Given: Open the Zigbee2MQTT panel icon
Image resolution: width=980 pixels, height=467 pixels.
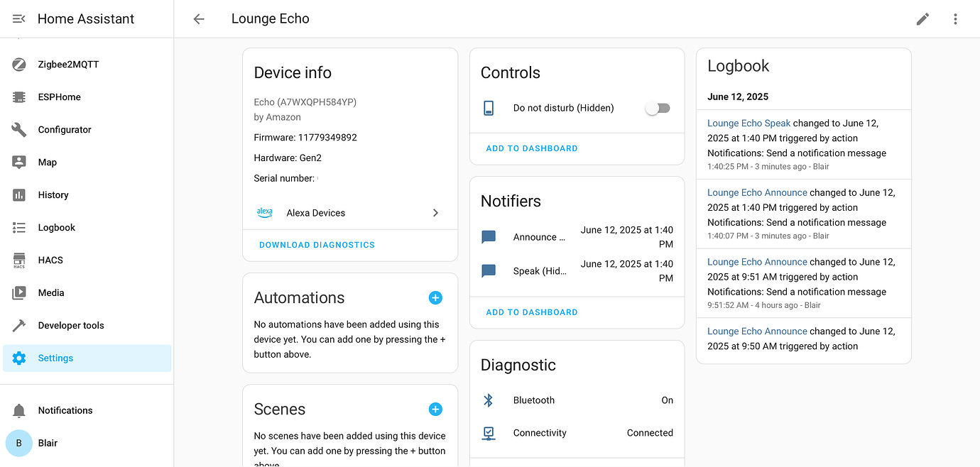Looking at the screenshot, I should [18, 64].
